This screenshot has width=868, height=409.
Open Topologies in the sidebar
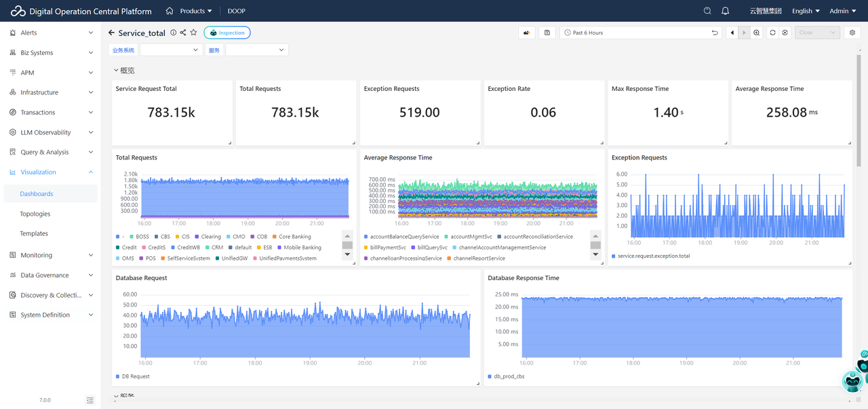pyautogui.click(x=51, y=214)
